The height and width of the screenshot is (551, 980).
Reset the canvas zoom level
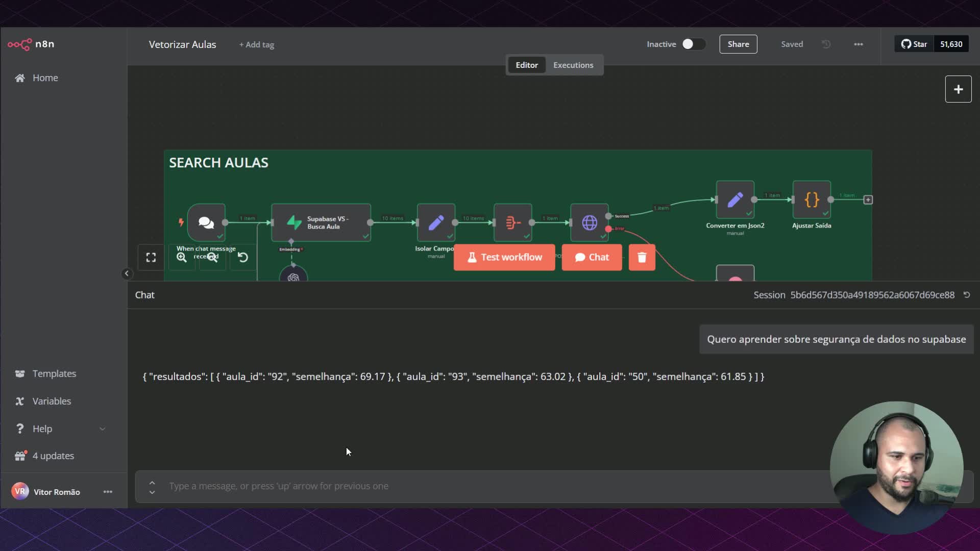pyautogui.click(x=243, y=258)
